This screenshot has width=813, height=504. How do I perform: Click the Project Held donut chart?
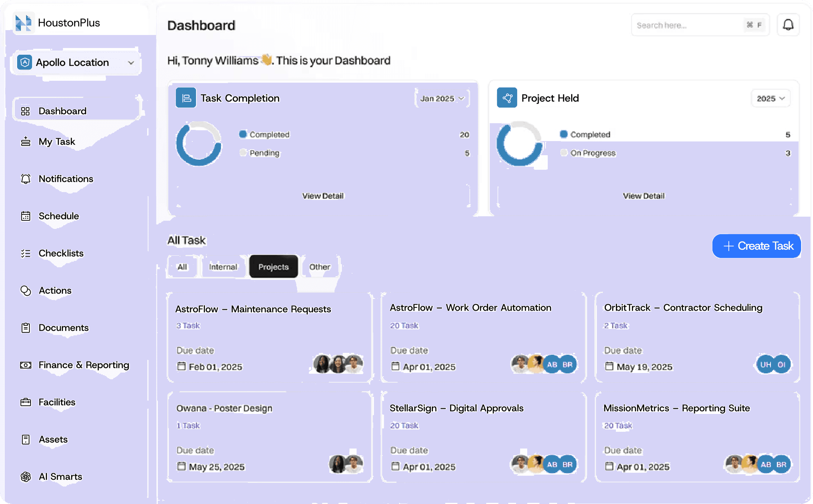(x=519, y=143)
